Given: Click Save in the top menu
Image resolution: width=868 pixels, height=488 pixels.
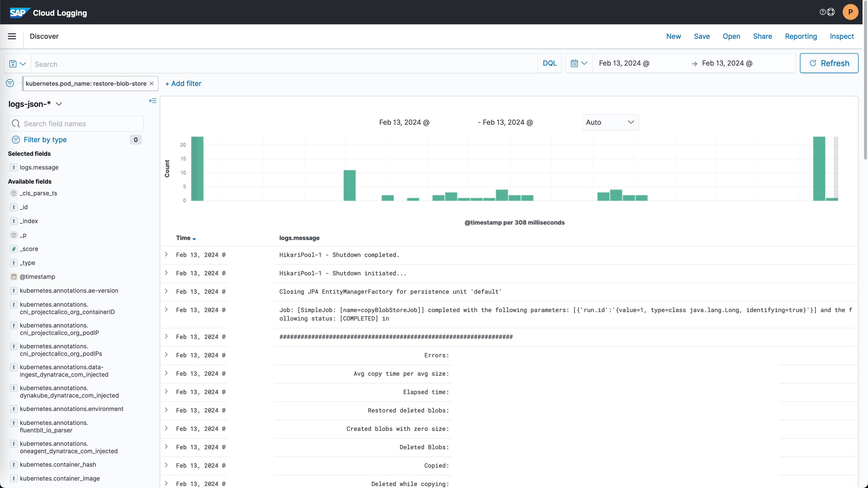Looking at the screenshot, I should tap(702, 36).
